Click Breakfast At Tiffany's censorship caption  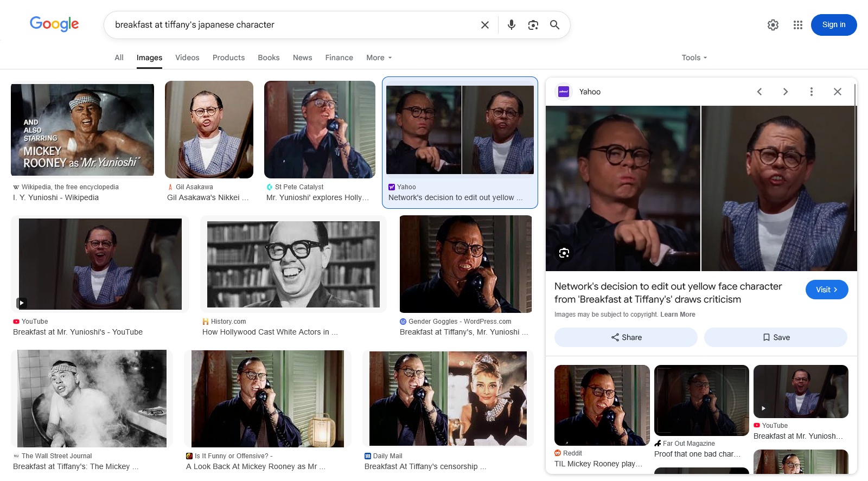coord(425,466)
